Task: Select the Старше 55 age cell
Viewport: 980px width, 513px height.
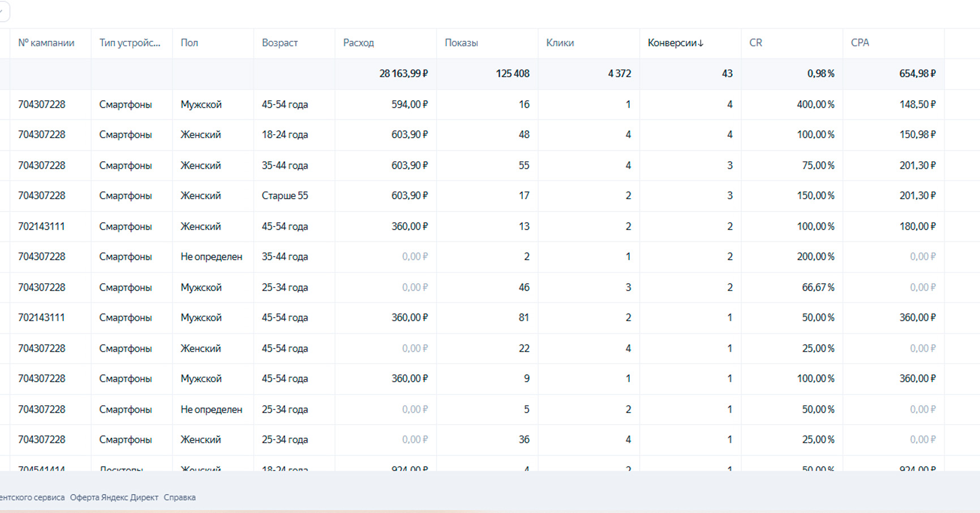Action: [285, 196]
